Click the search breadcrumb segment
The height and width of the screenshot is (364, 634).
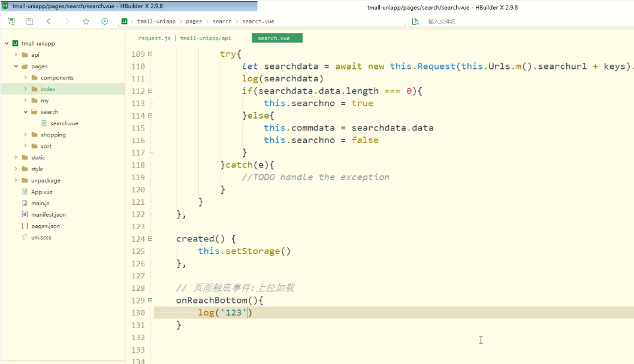[x=222, y=22]
